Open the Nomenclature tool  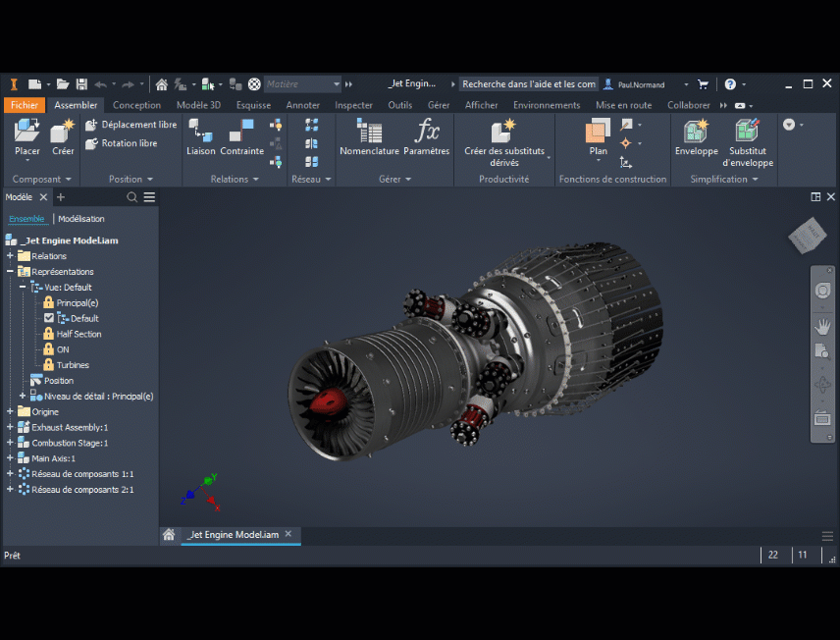coord(369,132)
